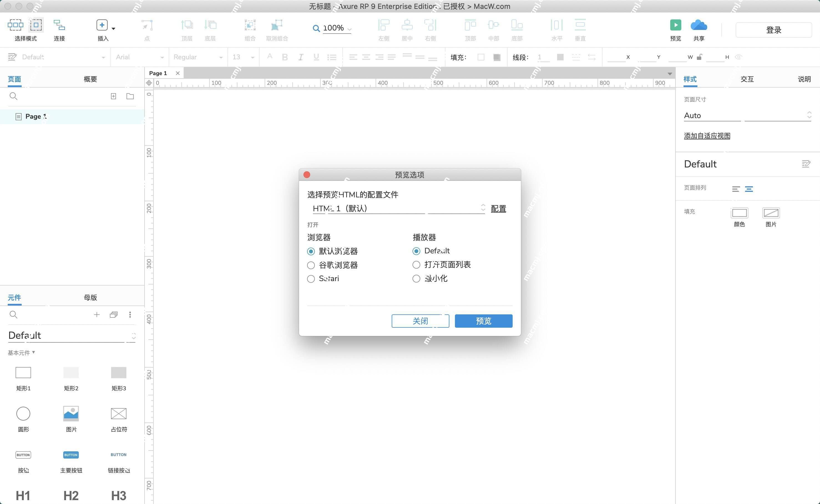
Task: Toggle underline formatting
Action: pos(316,57)
